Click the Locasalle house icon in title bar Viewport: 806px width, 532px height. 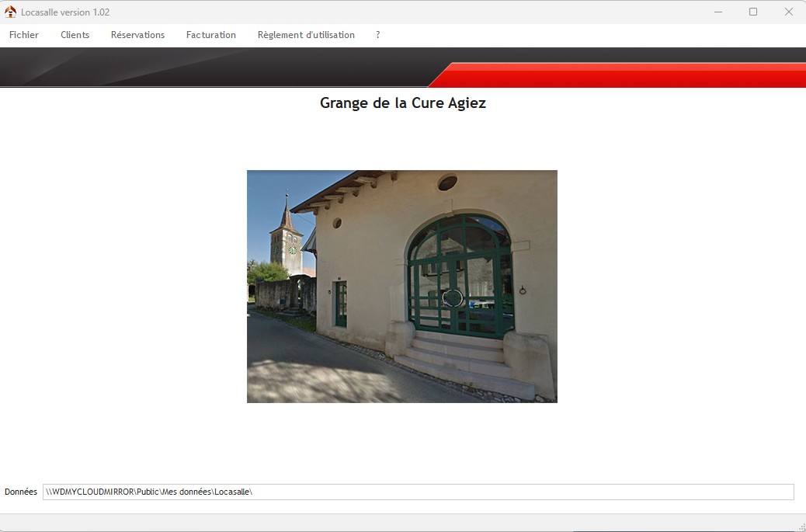[10, 12]
